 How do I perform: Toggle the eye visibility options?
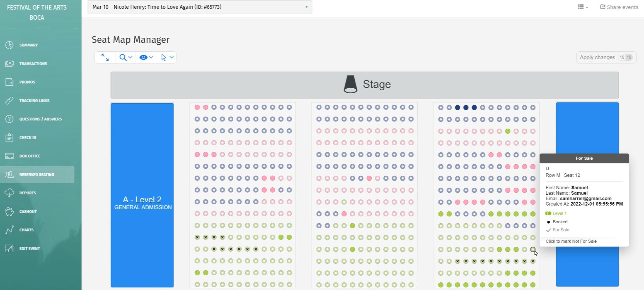[146, 57]
